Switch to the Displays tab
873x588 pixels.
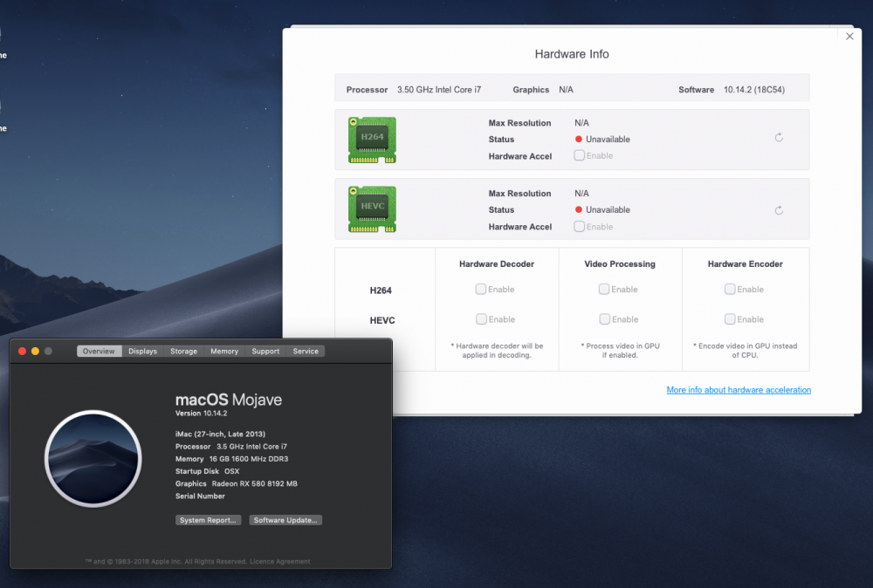[142, 351]
